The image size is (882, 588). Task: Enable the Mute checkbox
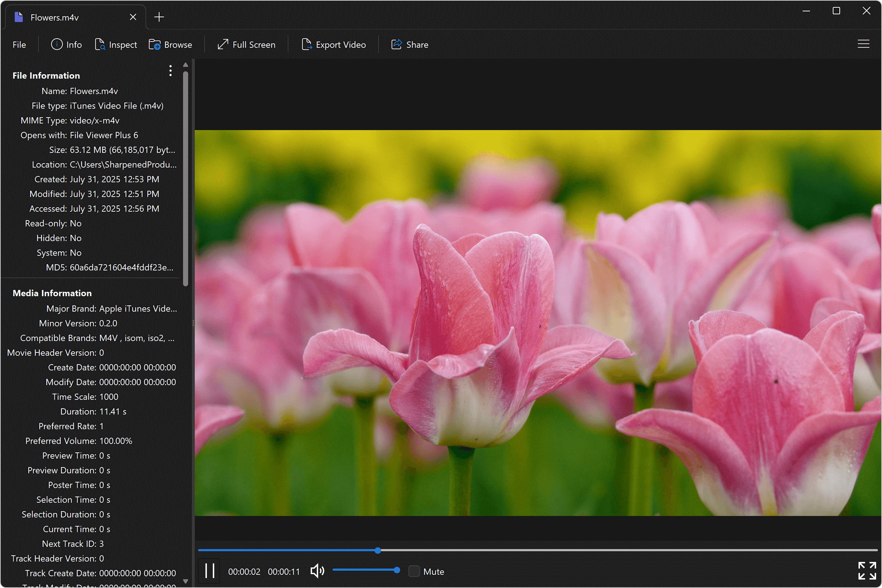coord(414,571)
